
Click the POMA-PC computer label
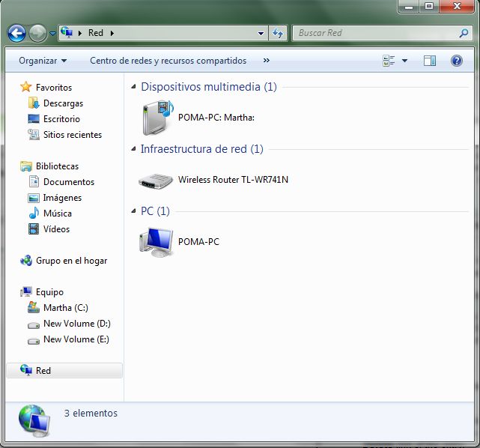[x=198, y=242]
